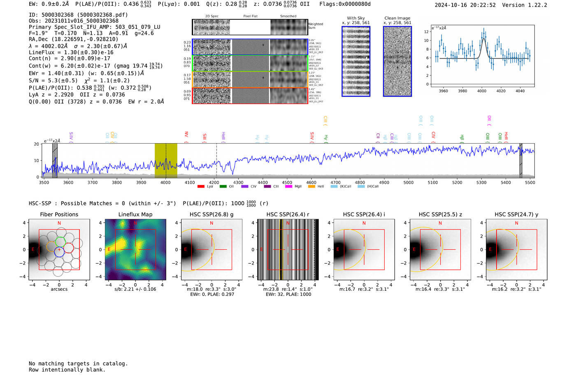Open the Fiber Positions thumbnail
Image resolution: width=576 pixels, height=392 pixels.
click(x=59, y=249)
